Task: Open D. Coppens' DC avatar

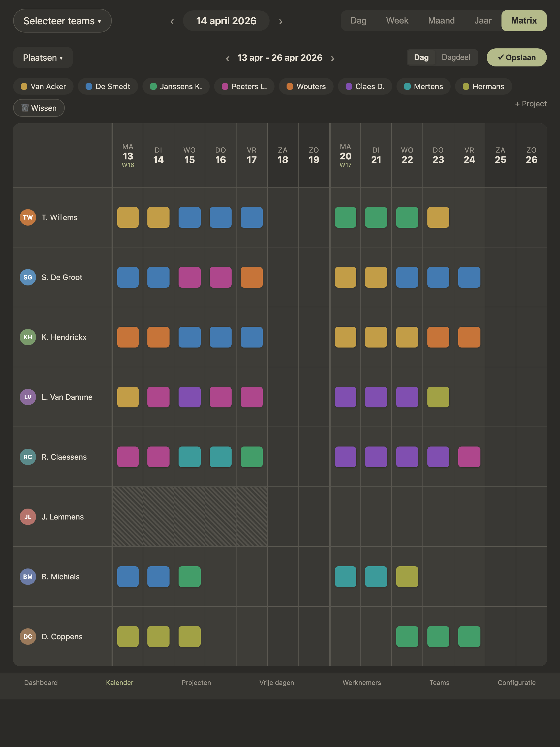Action: pos(28,637)
